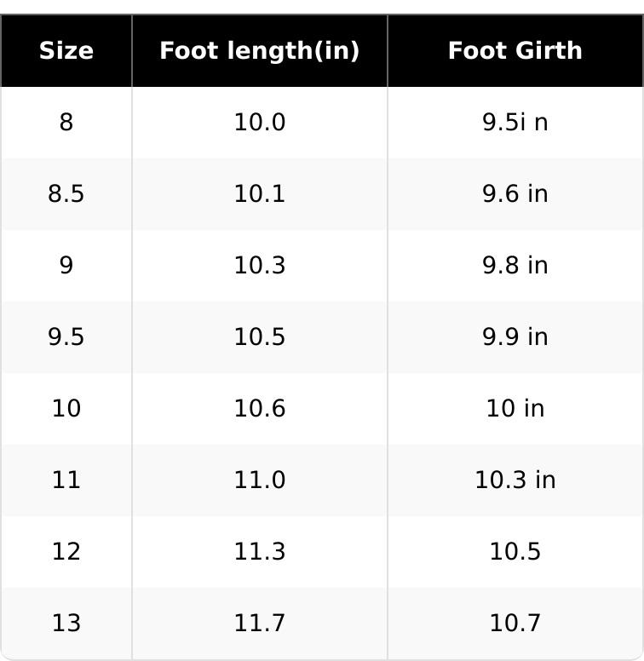Click the size 9.5 cell
The image size is (644, 661).
[x=66, y=337]
